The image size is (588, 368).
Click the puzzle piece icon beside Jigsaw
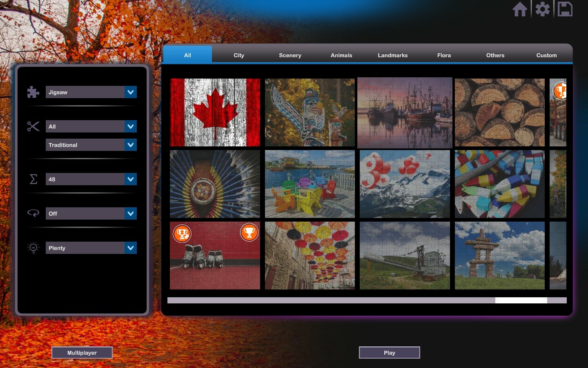(33, 92)
